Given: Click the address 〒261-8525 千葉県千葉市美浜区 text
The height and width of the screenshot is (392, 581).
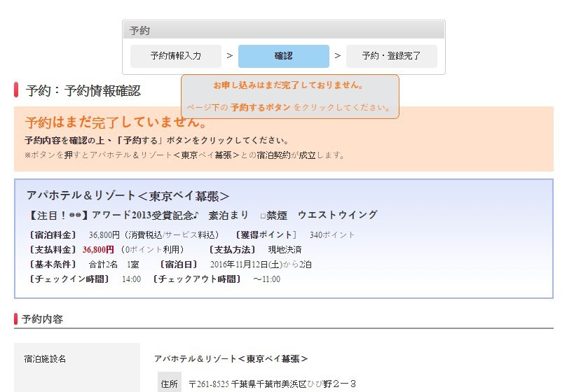Looking at the screenshot, I should pos(273,384).
